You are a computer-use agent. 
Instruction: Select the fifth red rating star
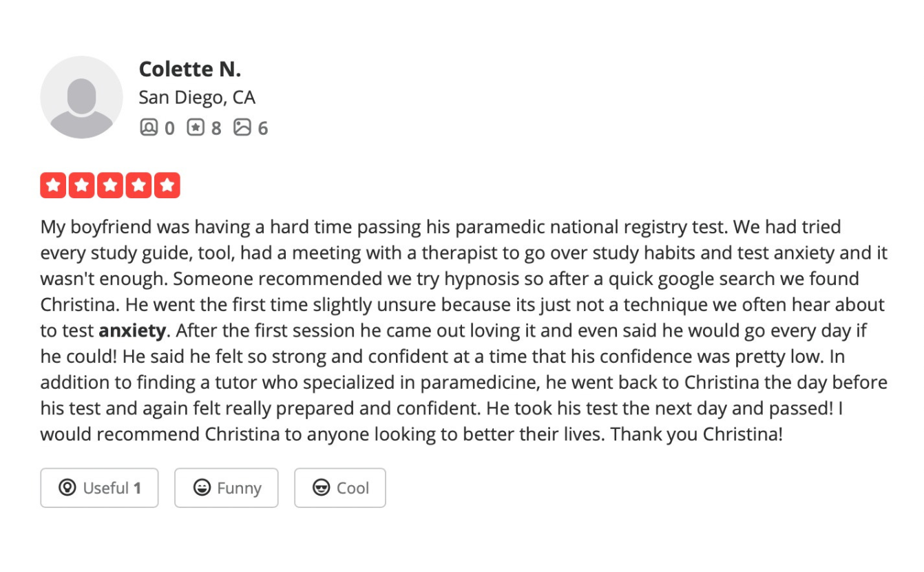166,184
